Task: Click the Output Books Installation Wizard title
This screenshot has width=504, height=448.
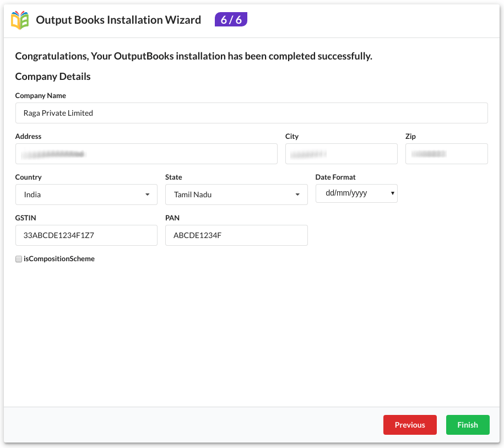Action: 118,20
